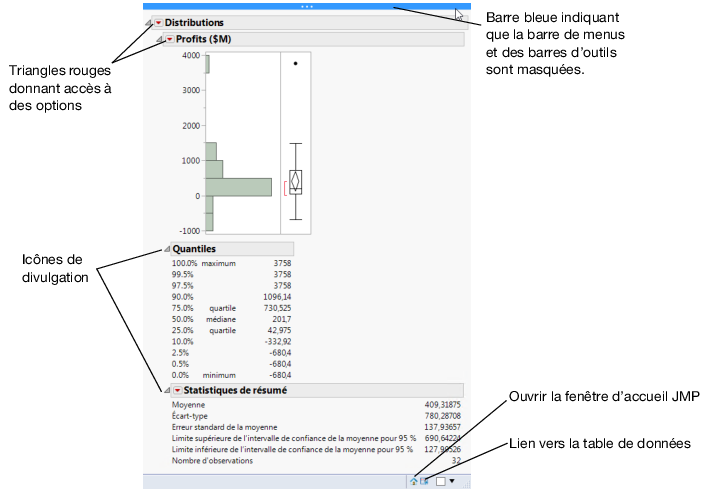Open the black dropdown arrow in status bar

[x=452, y=481]
